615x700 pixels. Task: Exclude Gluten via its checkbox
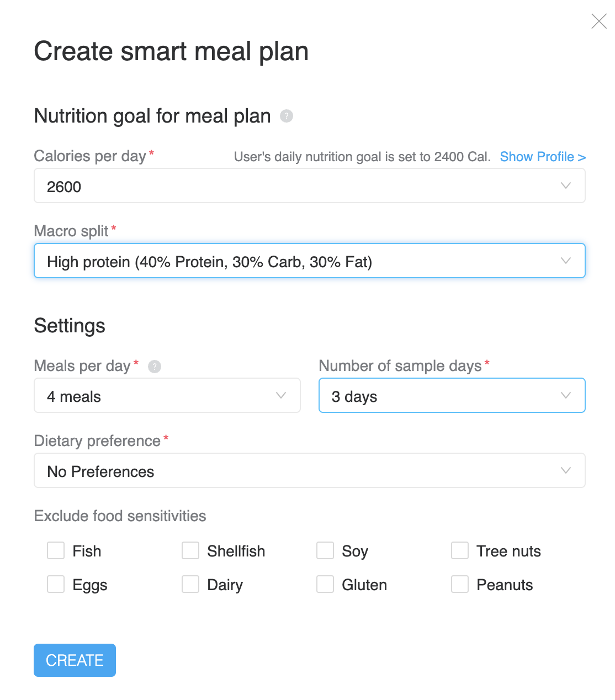click(325, 584)
